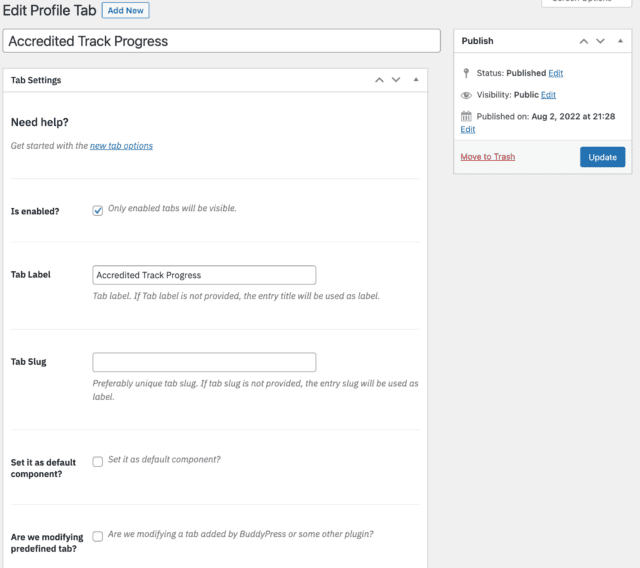Click the visibility eye icon
The height and width of the screenshot is (568, 640).
tap(466, 95)
